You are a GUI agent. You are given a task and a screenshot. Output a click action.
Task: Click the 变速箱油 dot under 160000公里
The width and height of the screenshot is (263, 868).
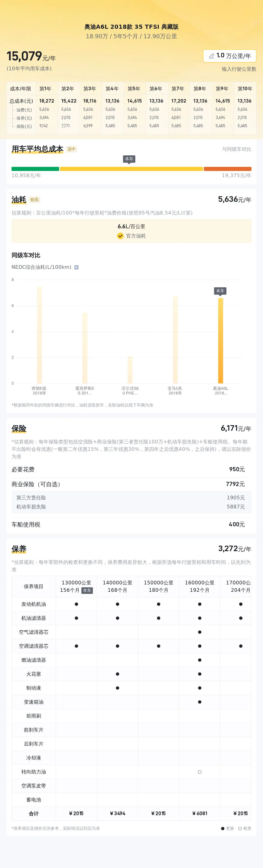click(x=200, y=702)
